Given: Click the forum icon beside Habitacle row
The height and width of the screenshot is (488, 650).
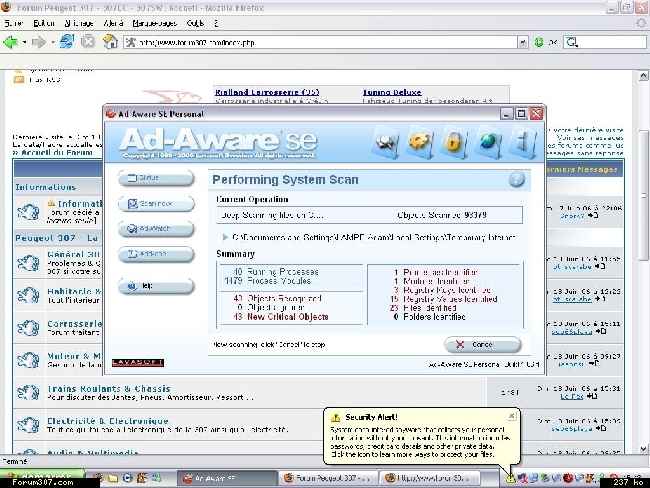Looking at the screenshot, I should point(28,295).
